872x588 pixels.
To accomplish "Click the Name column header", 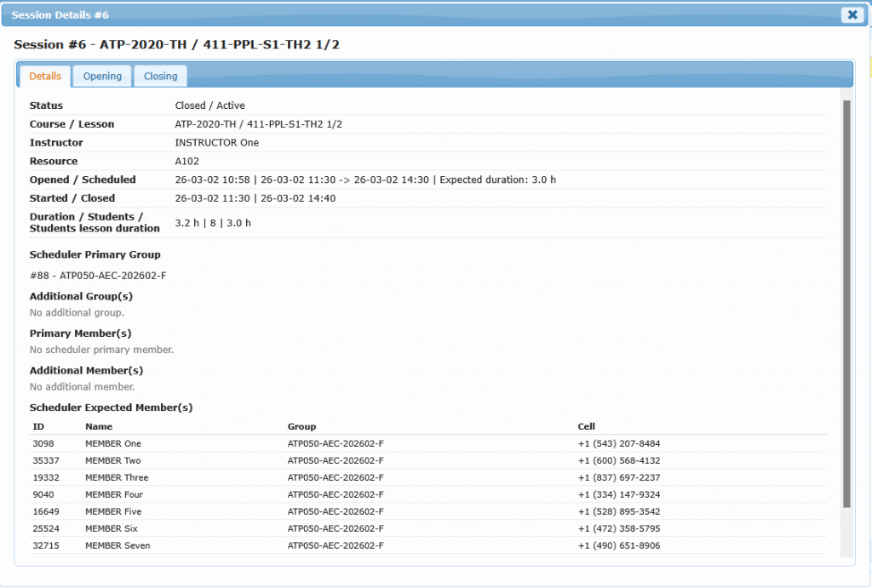I will pyautogui.click(x=99, y=426).
